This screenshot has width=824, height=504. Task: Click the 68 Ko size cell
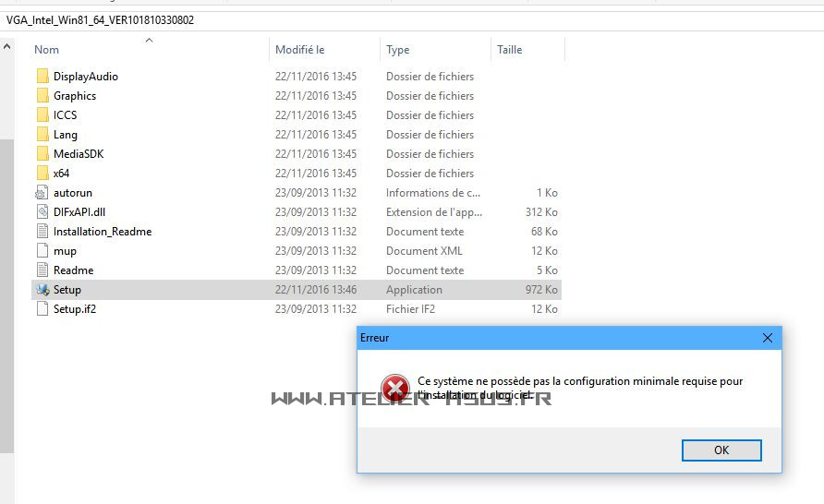544,232
